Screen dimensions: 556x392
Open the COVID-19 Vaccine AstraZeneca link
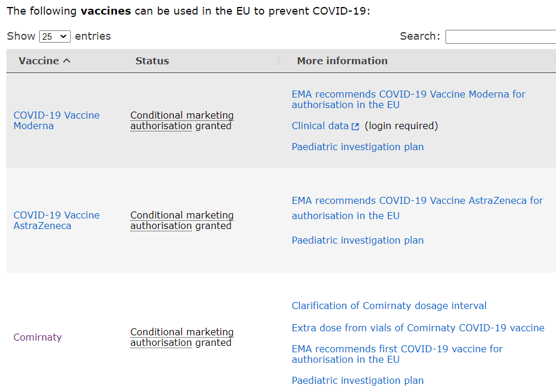click(56, 220)
